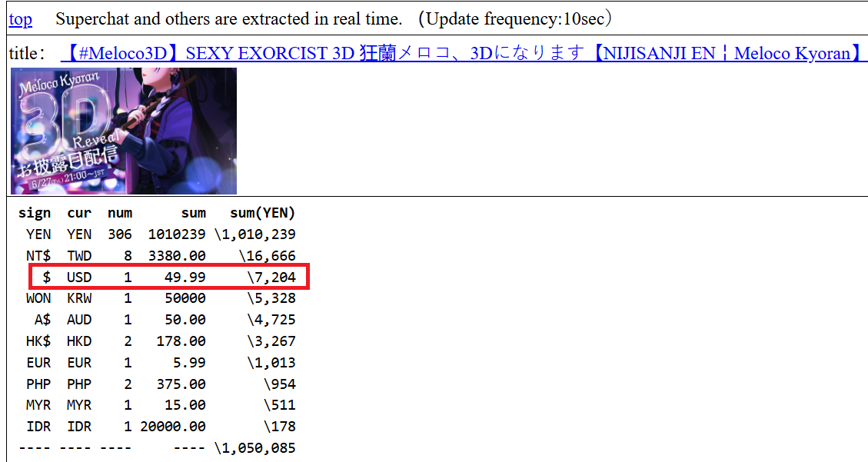The height and width of the screenshot is (462, 868).
Task: Select the EUR sum 5.99
Action: coord(189,363)
